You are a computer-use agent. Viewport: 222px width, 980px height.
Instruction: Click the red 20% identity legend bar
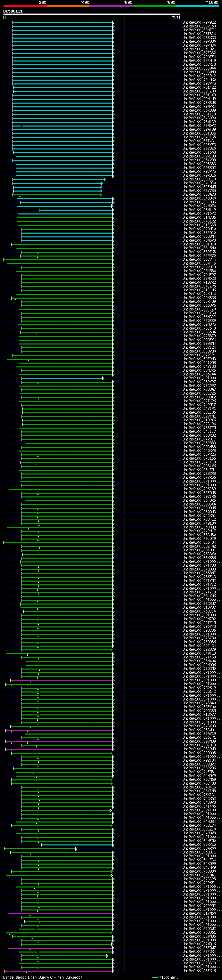pos(25,6)
